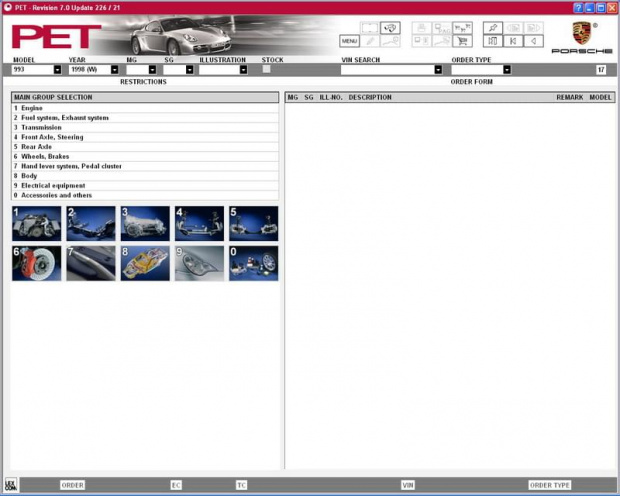Viewport: 620px width, 496px height.
Task: Toggle the STOCK checkbox
Action: 267,69
